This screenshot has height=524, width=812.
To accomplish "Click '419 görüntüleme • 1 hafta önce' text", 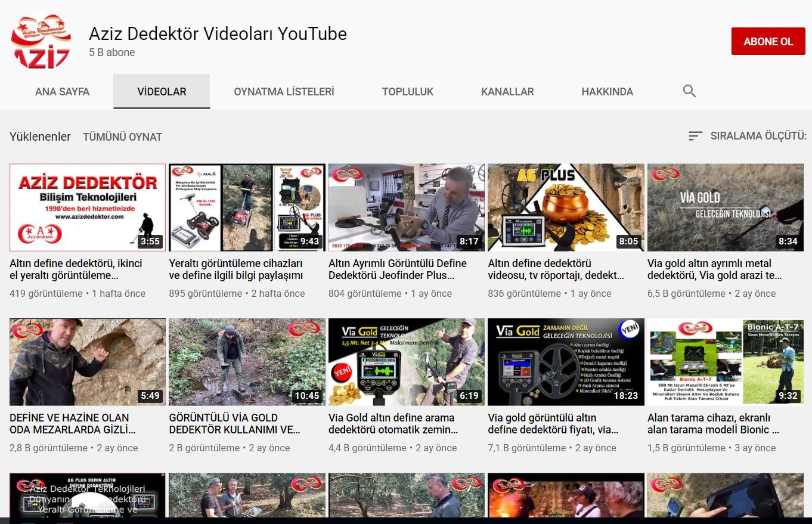I will click(78, 294).
